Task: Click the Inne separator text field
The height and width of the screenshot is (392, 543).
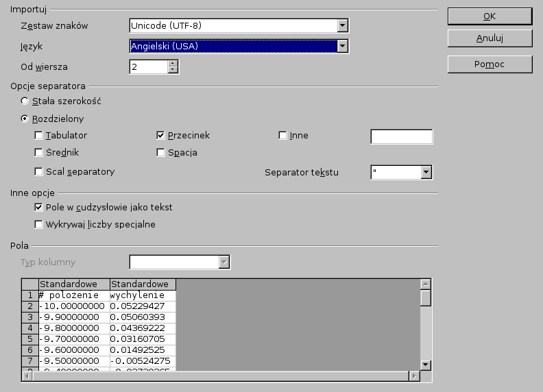Action: pos(401,136)
